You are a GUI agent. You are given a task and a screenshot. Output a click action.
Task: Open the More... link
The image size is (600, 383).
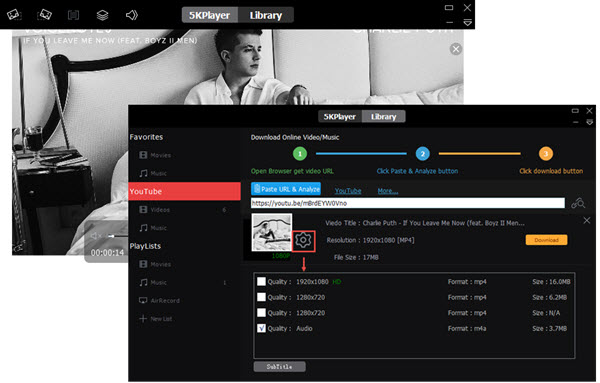[x=388, y=191]
